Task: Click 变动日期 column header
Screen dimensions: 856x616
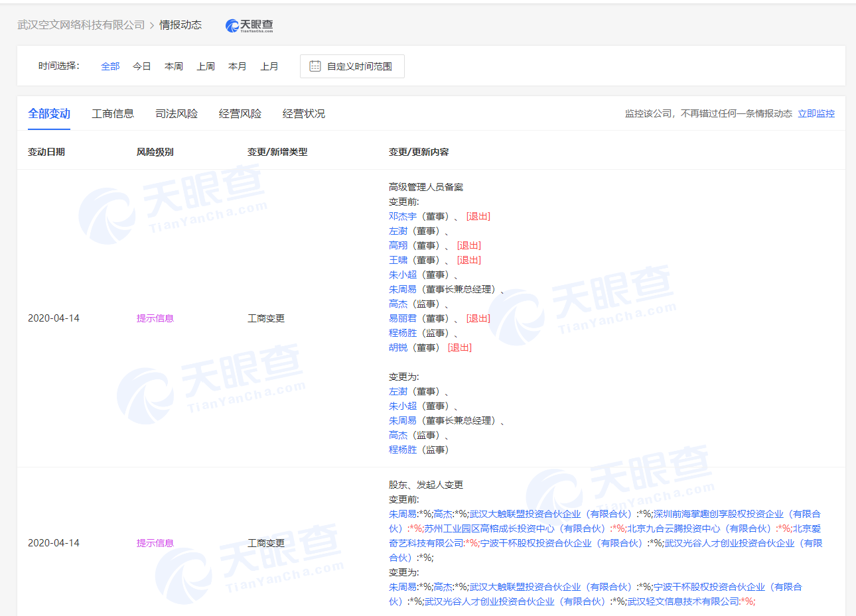Action: [x=46, y=152]
